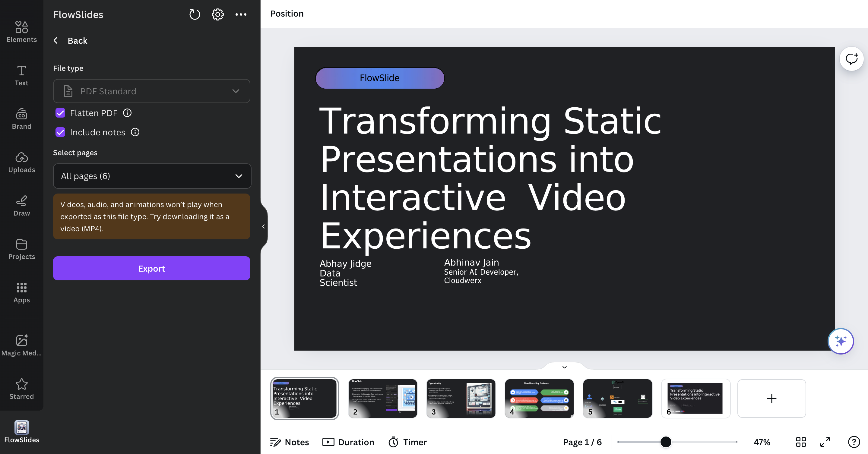The width and height of the screenshot is (868, 454).
Task: Open the Position menu
Action: coord(287,14)
